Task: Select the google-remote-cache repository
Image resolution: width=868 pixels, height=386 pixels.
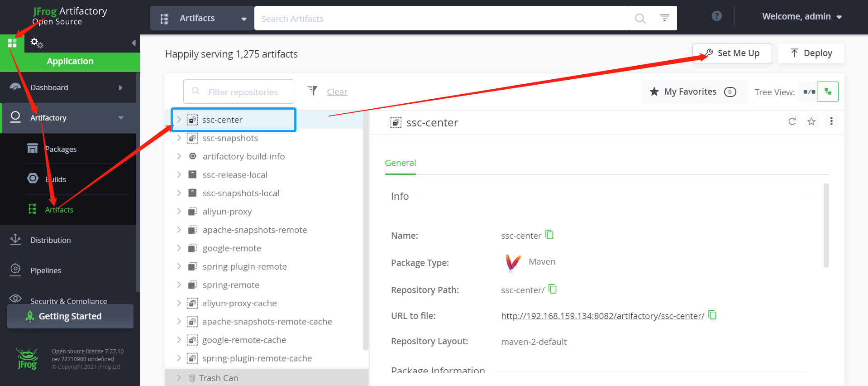Action: [244, 340]
